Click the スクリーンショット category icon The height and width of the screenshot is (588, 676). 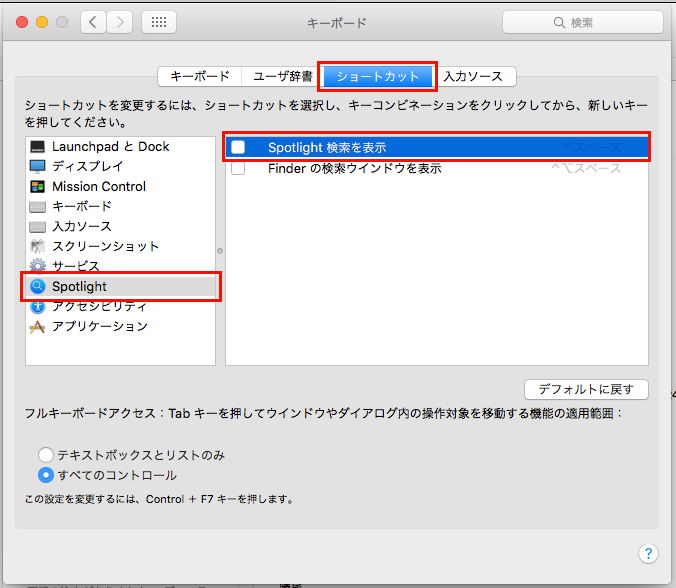38,246
